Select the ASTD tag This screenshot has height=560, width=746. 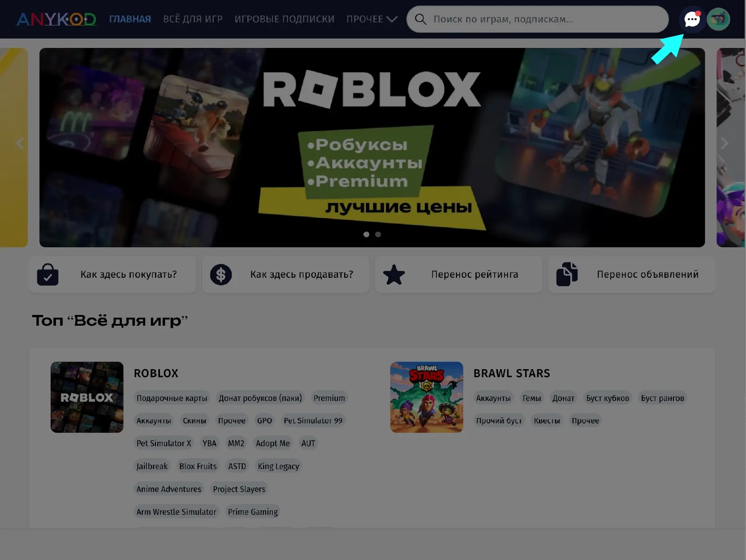click(x=237, y=466)
